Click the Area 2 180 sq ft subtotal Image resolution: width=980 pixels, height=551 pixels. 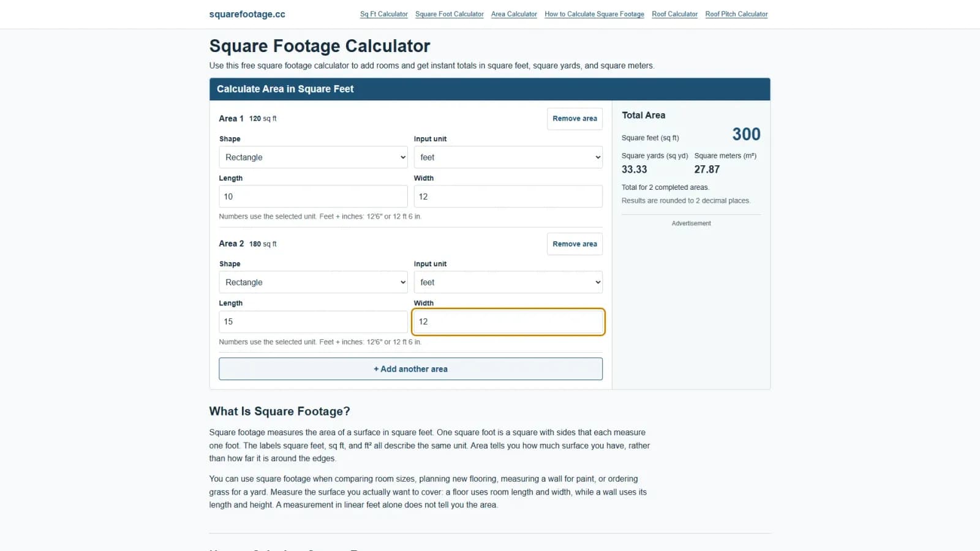[263, 244]
